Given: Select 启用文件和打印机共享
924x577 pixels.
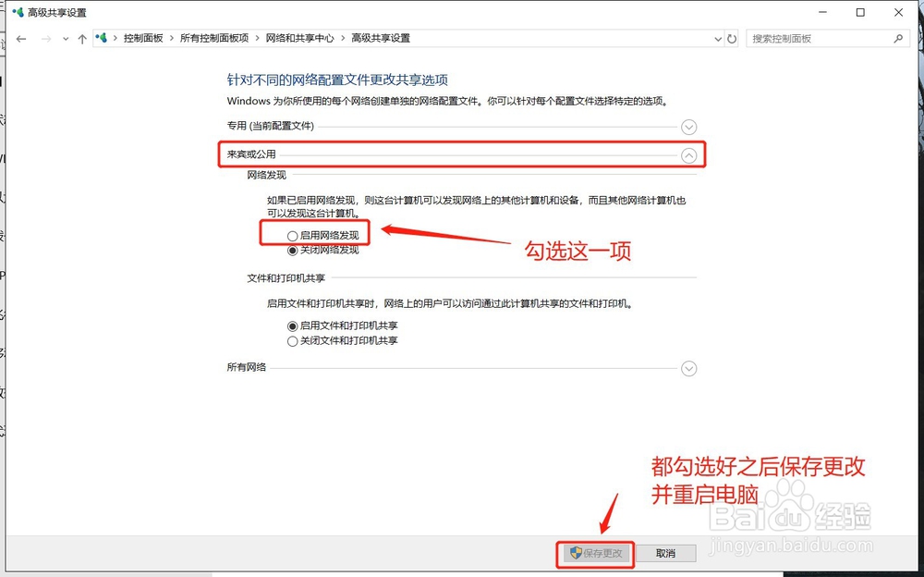Looking at the screenshot, I should [293, 327].
